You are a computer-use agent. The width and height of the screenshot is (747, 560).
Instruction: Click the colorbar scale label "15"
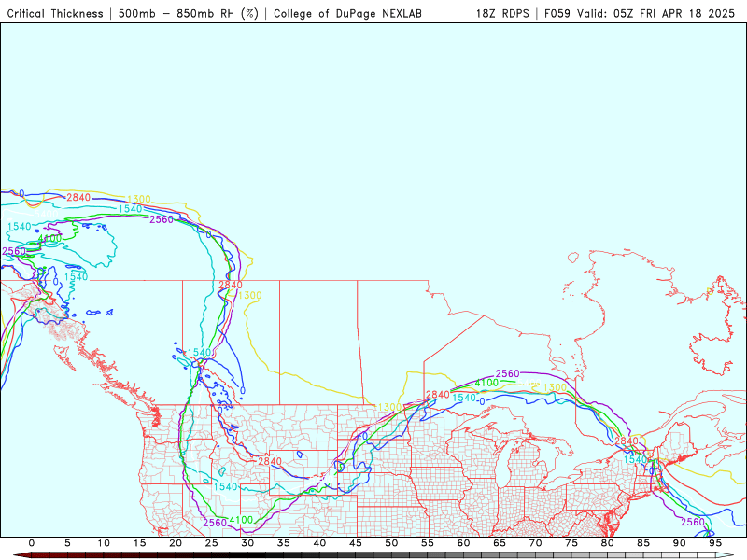click(x=139, y=543)
